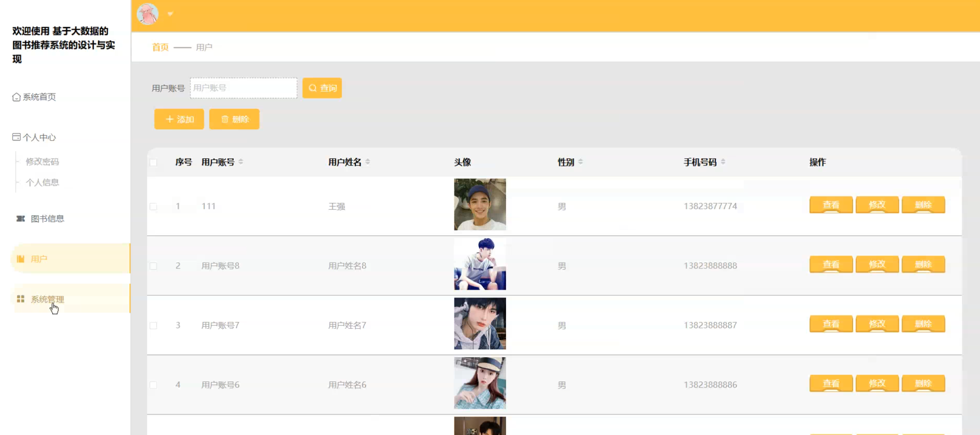The height and width of the screenshot is (435, 980).
Task: Click the home icon beside 系统首页
Action: [x=17, y=97]
